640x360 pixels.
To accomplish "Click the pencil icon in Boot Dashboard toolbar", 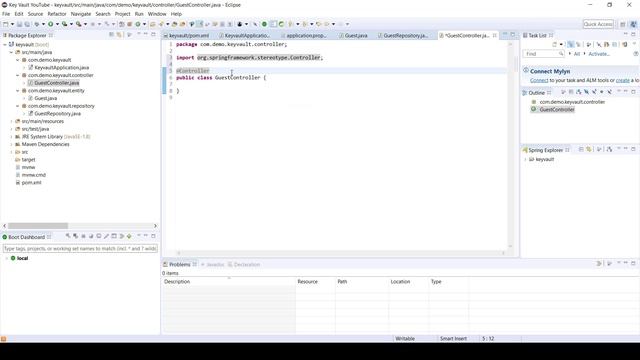I will pos(107,236).
